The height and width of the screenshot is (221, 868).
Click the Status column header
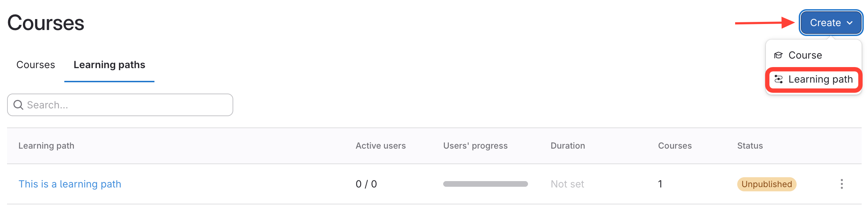(x=750, y=146)
